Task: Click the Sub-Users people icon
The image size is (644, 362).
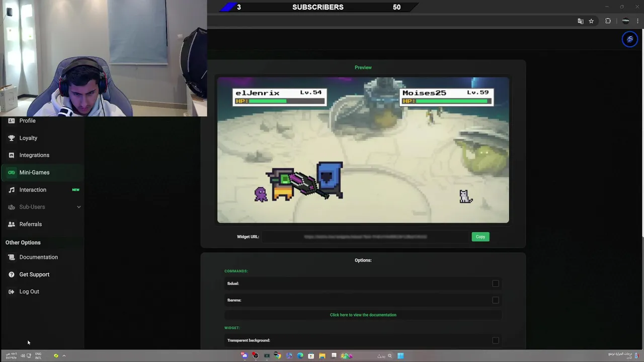Action: point(12,207)
